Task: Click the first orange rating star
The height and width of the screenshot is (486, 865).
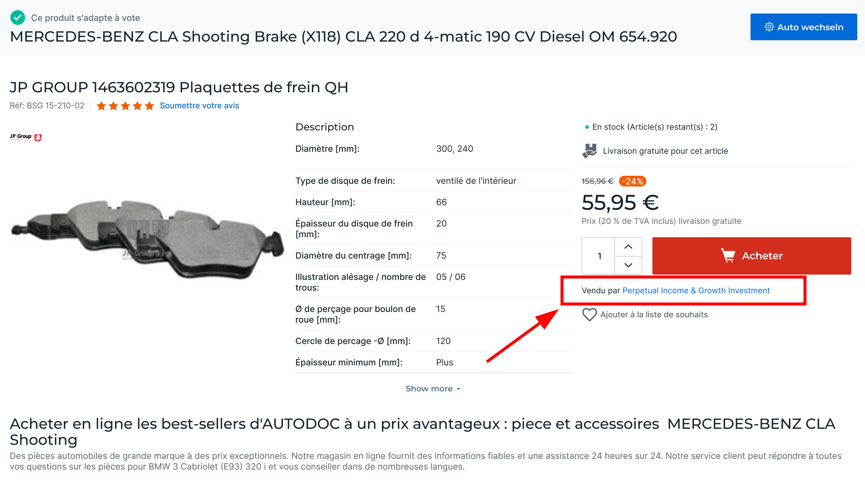Action: [x=101, y=106]
